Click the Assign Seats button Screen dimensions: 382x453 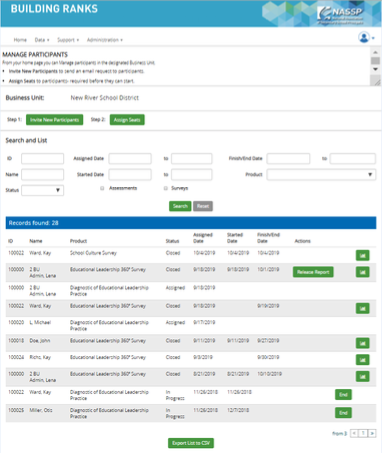127,120
